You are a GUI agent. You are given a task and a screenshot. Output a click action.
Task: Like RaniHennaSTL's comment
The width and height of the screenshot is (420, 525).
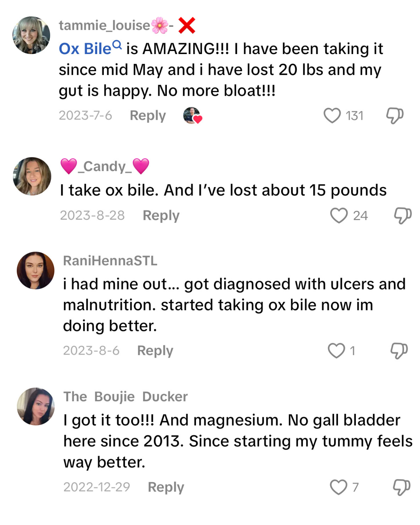pyautogui.click(x=336, y=351)
